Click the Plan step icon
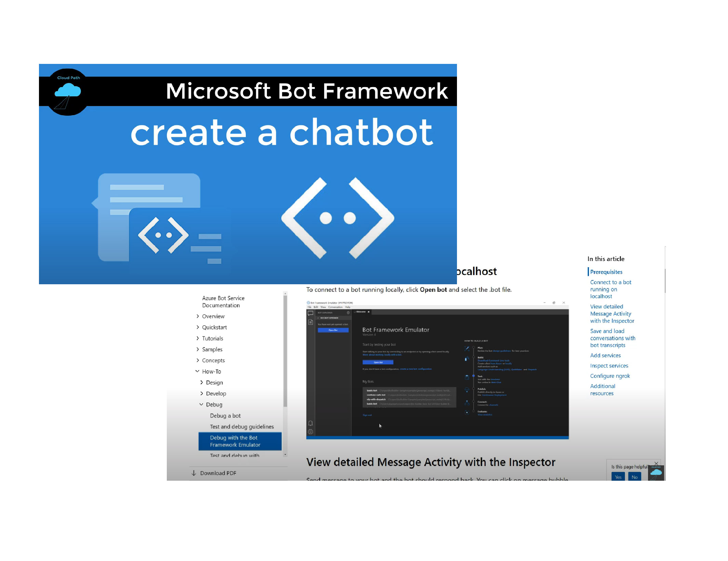Viewport: 728px width, 561px height. pos(467,348)
